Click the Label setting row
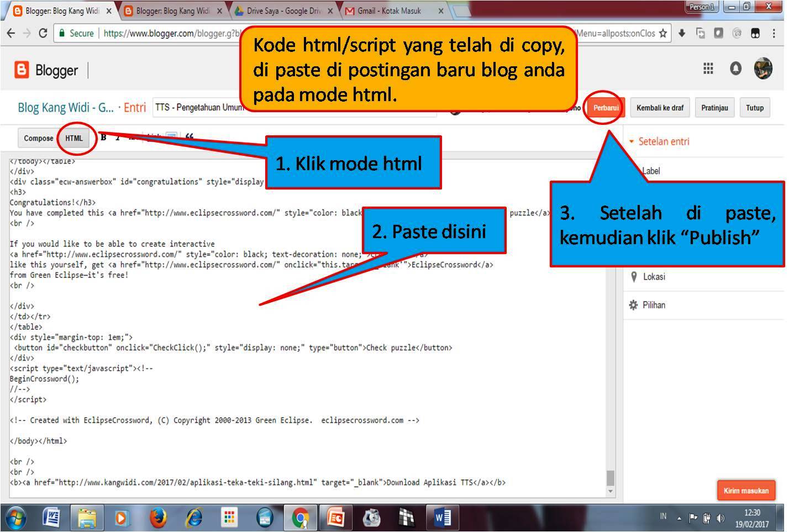 [x=703, y=171]
